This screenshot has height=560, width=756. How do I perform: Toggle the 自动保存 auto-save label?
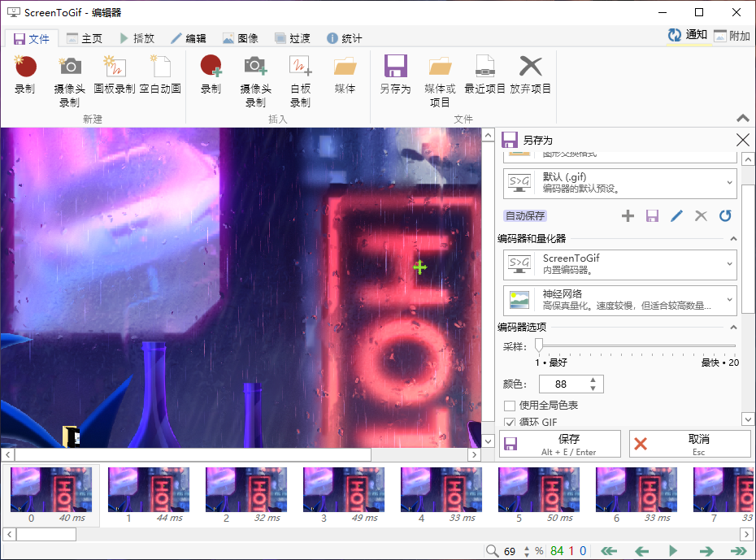click(525, 216)
